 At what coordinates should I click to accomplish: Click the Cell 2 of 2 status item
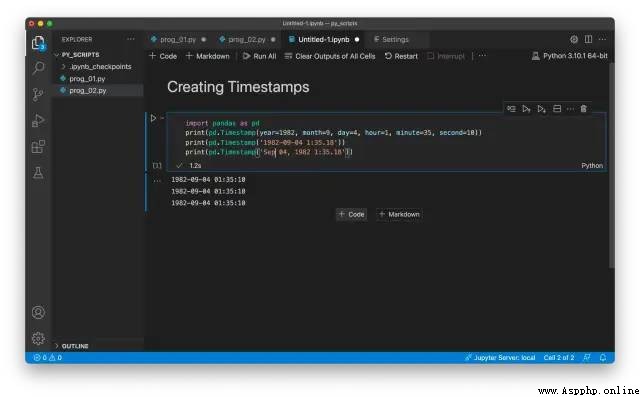pos(559,357)
